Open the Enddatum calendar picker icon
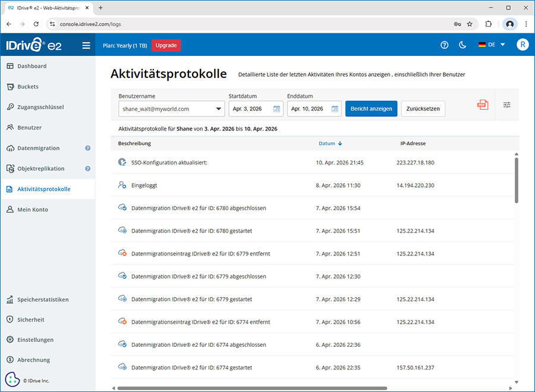 click(x=335, y=109)
